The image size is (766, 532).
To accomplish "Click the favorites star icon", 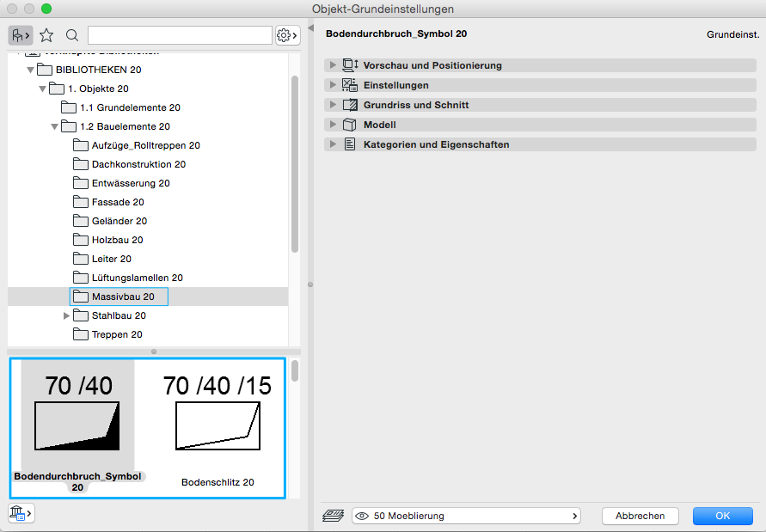I will 46,35.
